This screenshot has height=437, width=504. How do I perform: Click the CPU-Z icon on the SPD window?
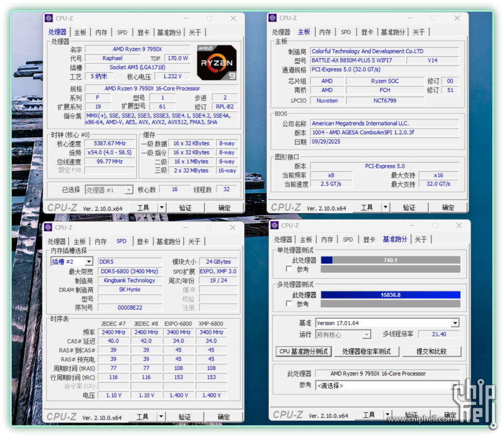48,227
